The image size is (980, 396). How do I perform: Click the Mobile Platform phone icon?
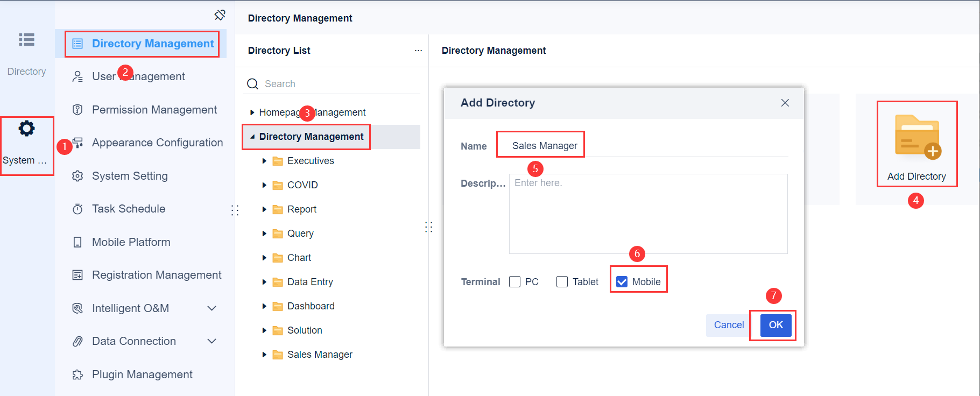(77, 242)
